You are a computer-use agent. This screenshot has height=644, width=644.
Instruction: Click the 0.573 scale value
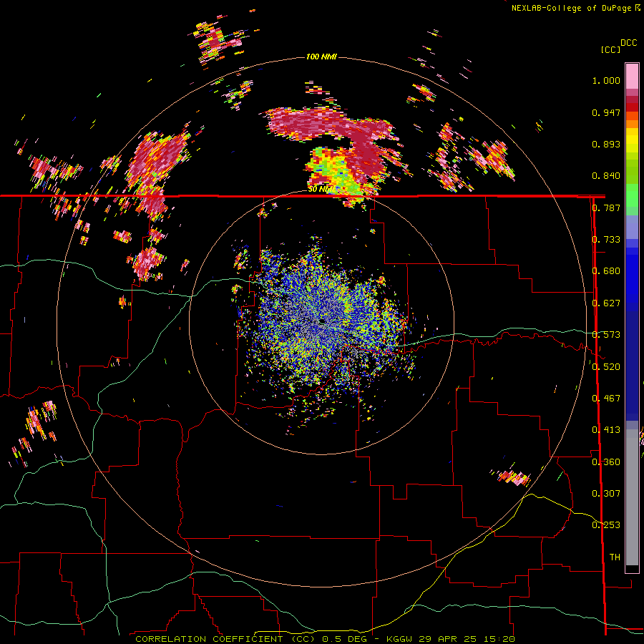(x=606, y=335)
